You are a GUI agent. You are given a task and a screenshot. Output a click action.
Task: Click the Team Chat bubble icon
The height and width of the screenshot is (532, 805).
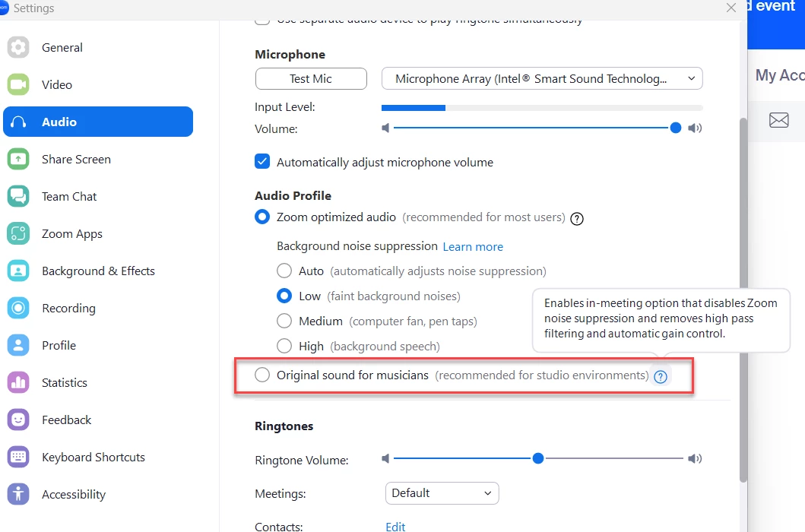18,197
